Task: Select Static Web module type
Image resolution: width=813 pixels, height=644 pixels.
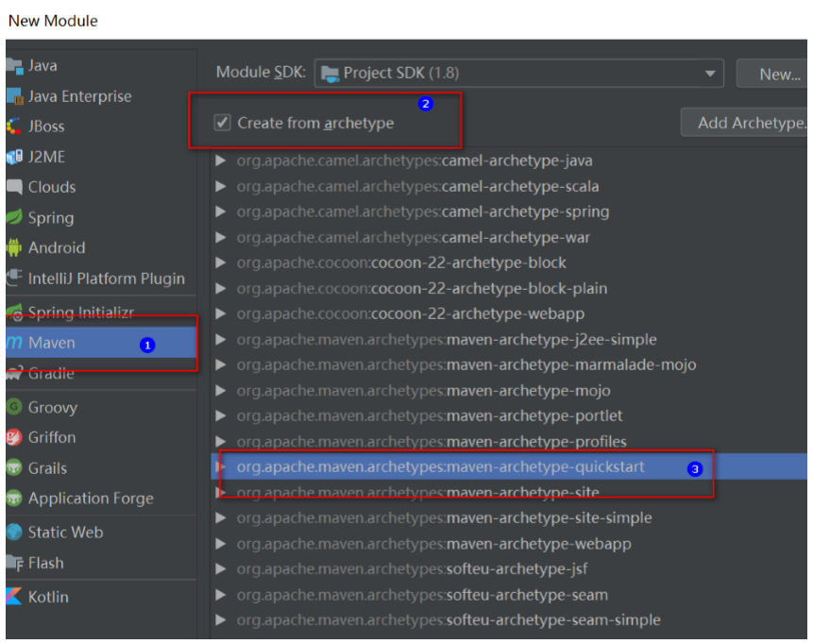Action: (x=101, y=533)
